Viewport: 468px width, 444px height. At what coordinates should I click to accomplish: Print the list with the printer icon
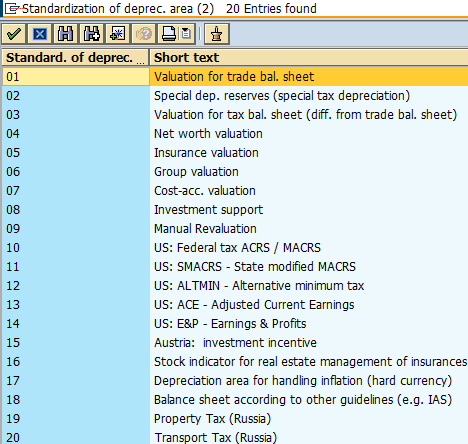click(x=169, y=34)
